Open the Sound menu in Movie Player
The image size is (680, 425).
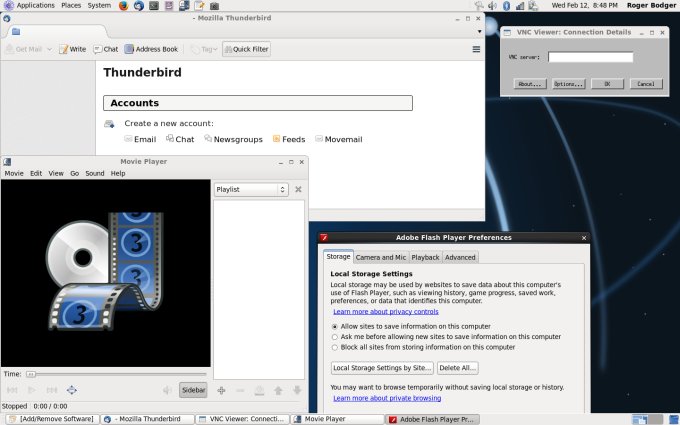tap(94, 173)
